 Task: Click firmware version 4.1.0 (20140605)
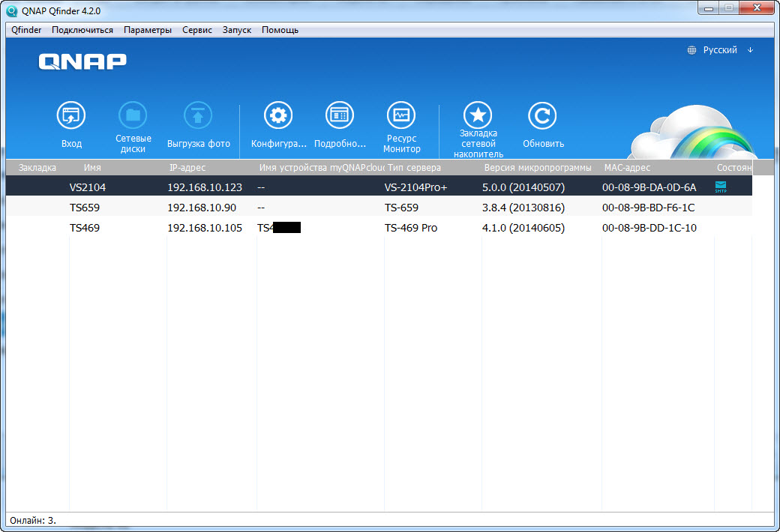(523, 229)
